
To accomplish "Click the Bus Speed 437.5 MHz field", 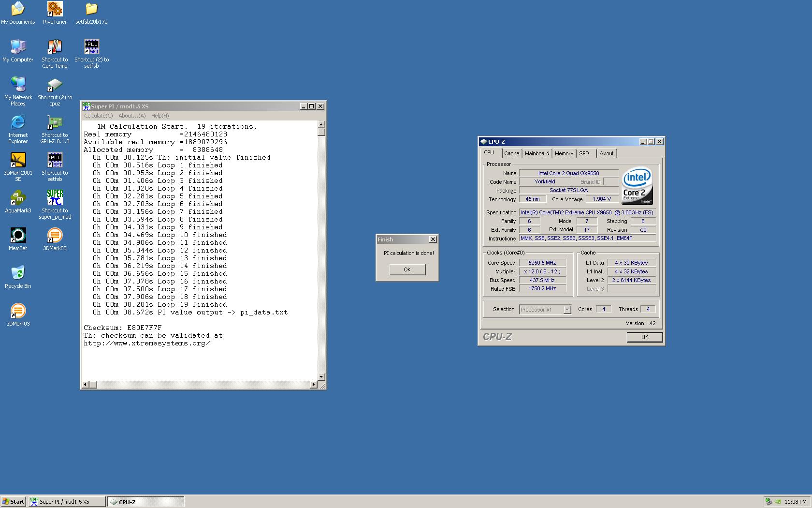I will click(542, 280).
